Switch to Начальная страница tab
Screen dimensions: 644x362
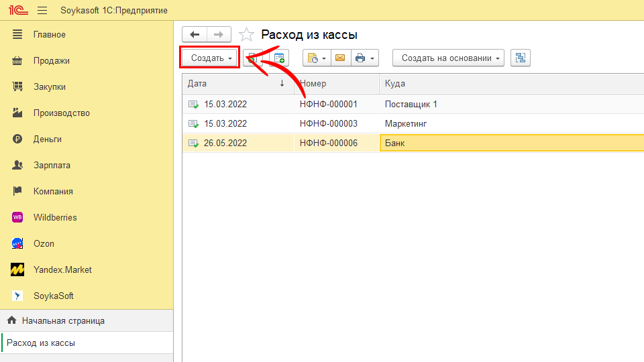63,321
